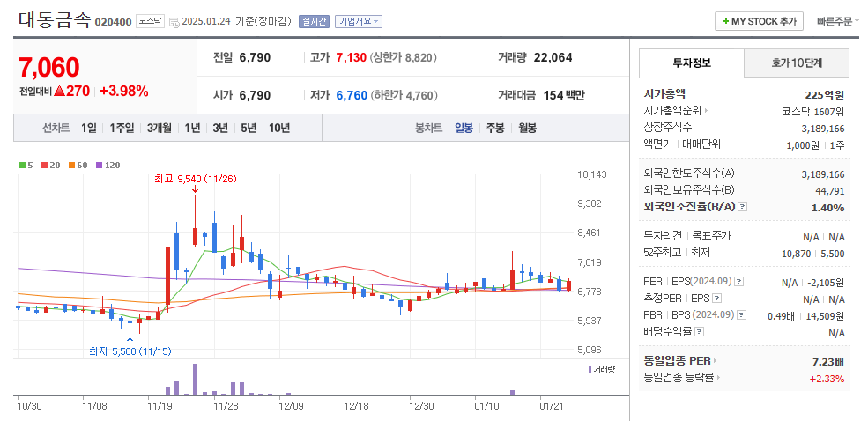
Task: Open the 동일업종 등락률 link
Action: (x=683, y=378)
